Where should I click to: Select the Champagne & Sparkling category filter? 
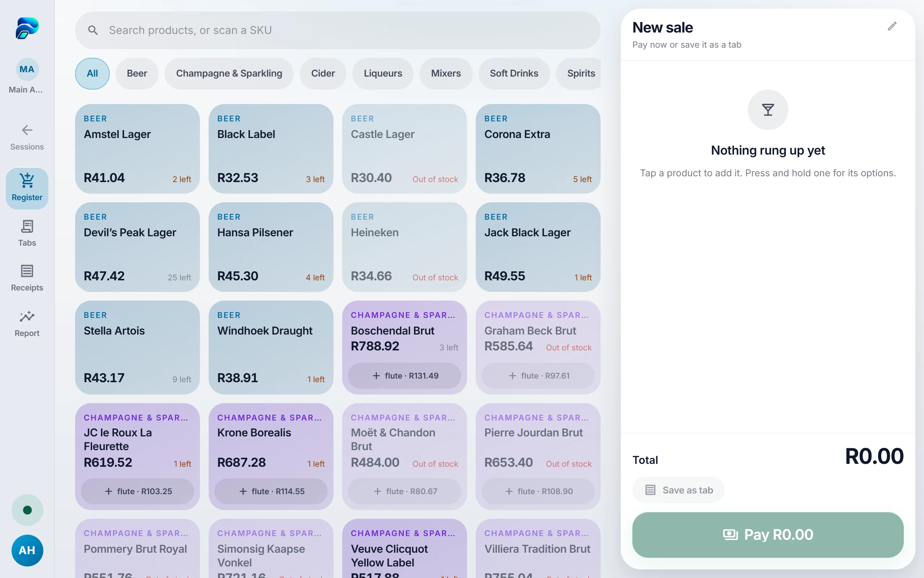[229, 73]
